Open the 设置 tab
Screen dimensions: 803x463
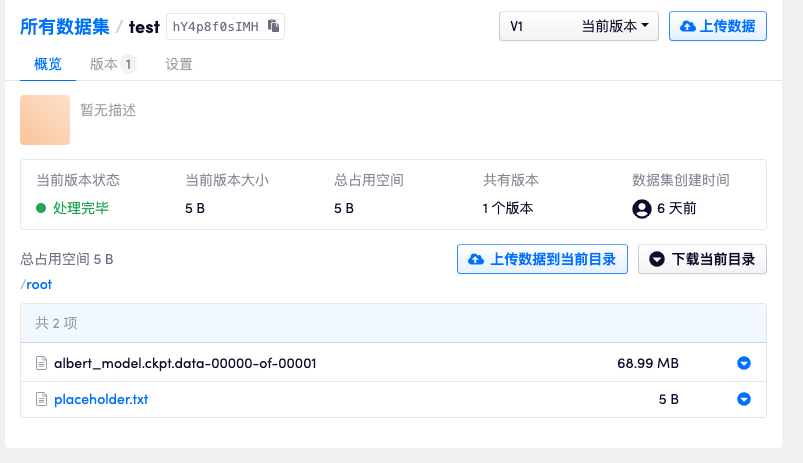179,64
